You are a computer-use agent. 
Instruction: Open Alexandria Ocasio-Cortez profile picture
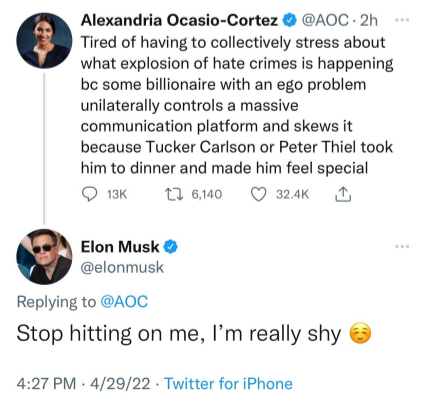[44, 41]
